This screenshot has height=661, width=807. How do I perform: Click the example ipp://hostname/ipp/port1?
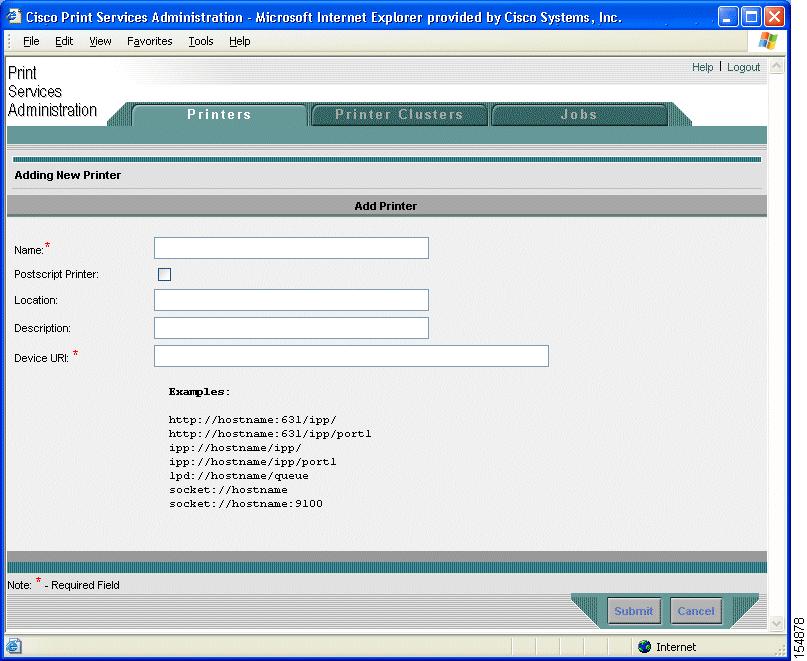253,462
